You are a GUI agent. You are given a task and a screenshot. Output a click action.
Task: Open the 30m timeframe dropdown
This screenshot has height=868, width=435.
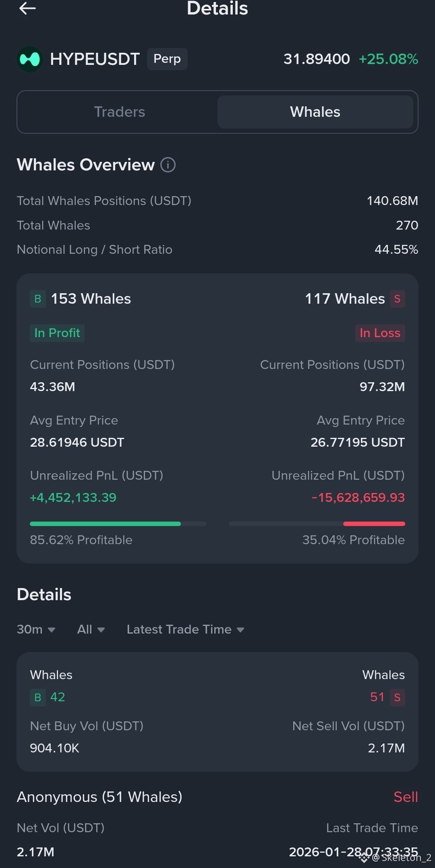pyautogui.click(x=36, y=629)
